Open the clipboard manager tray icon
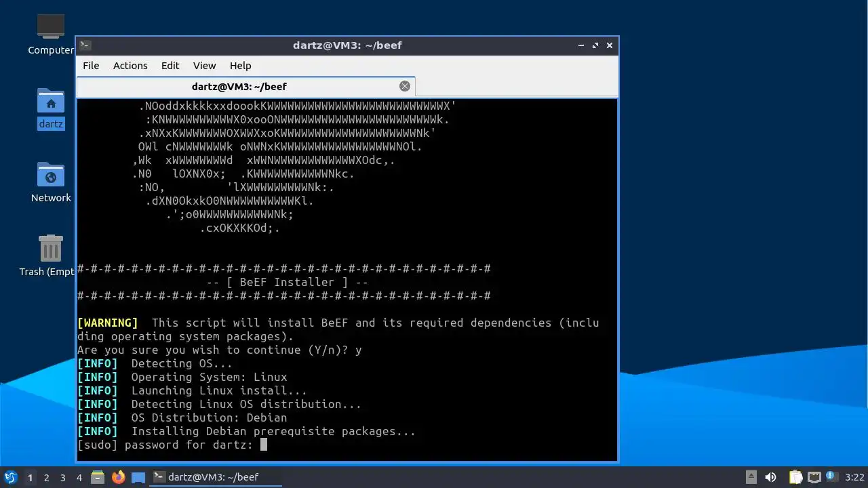 tap(795, 477)
